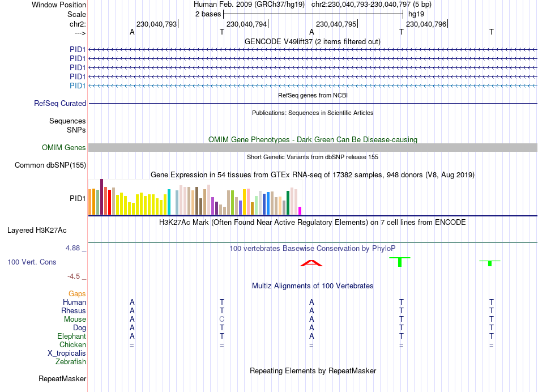Select the Dog alignment row label
The image size is (538, 392).
coord(80,328)
